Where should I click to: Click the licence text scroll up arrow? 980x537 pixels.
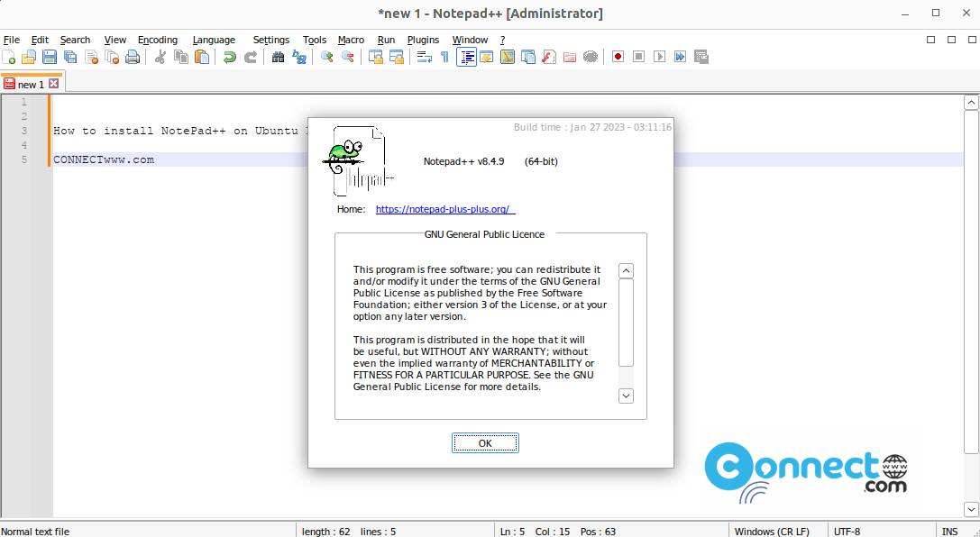click(626, 270)
